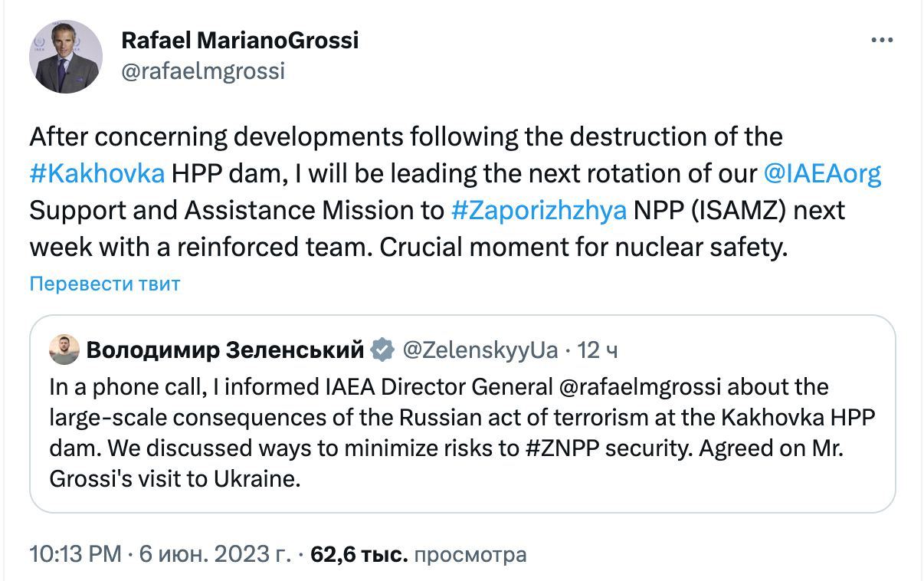Open Rafael Grossi's profile picture
Screen dimensions: 924x581
point(66,57)
